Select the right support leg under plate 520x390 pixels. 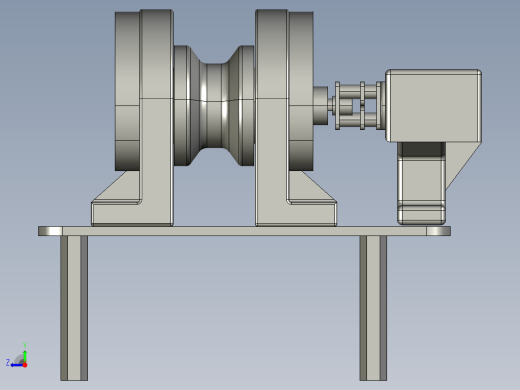pos(373,308)
